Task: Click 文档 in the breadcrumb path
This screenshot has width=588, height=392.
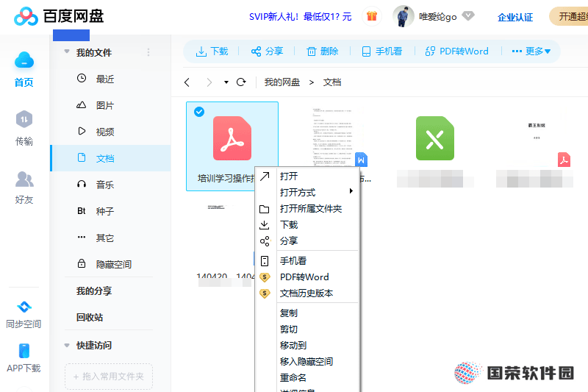Action: coord(332,82)
